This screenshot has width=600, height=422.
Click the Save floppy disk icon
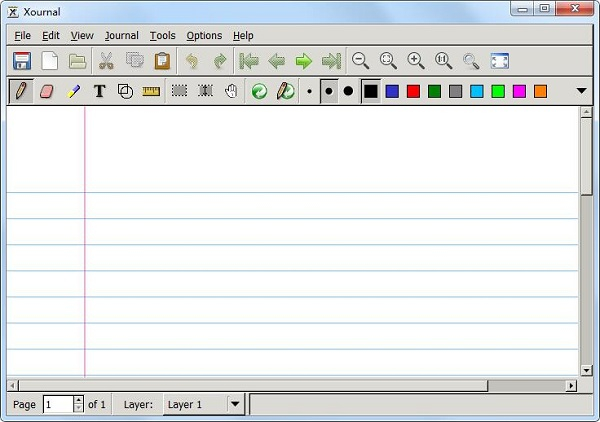(x=22, y=61)
